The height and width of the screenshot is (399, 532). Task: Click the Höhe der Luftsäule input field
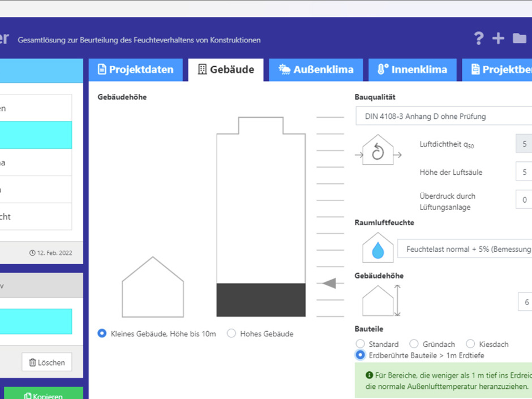coord(524,172)
